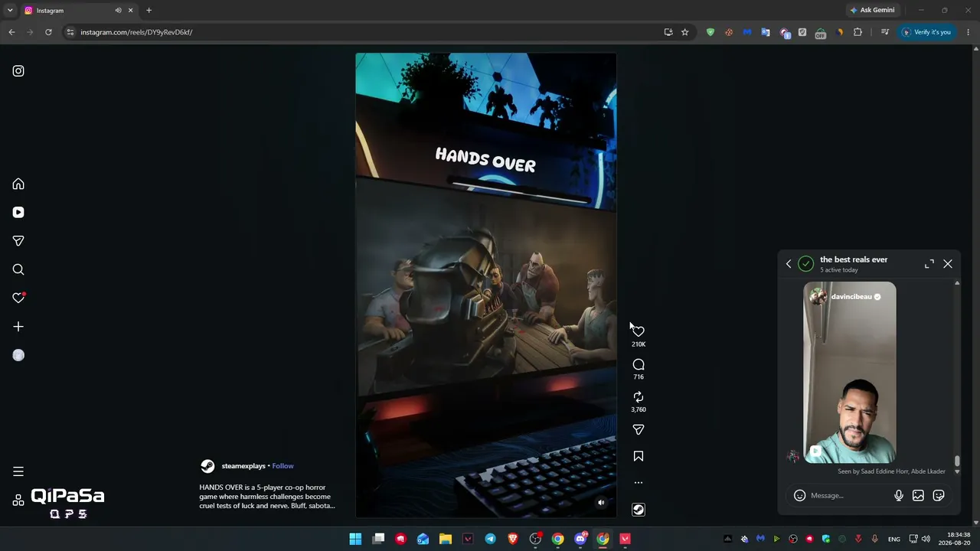Open the reel's comments

pos(639,365)
